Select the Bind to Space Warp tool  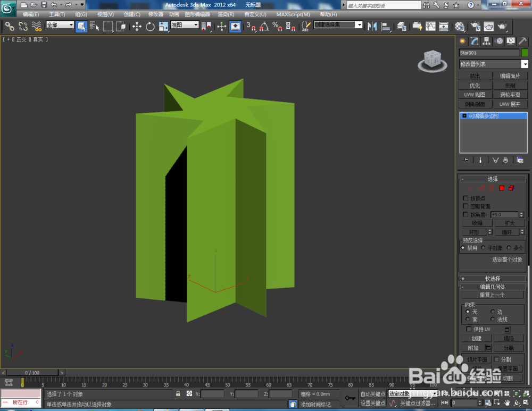point(36,26)
